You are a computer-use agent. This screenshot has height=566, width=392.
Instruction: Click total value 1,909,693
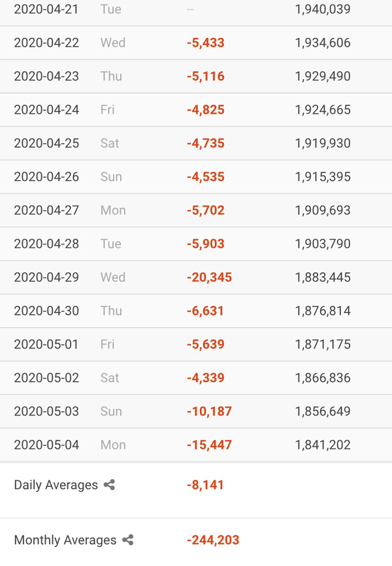coord(323,210)
